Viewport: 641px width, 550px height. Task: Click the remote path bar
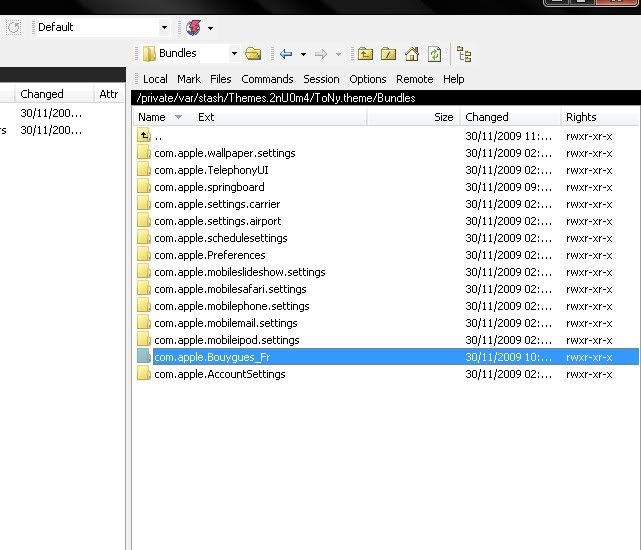click(386, 98)
